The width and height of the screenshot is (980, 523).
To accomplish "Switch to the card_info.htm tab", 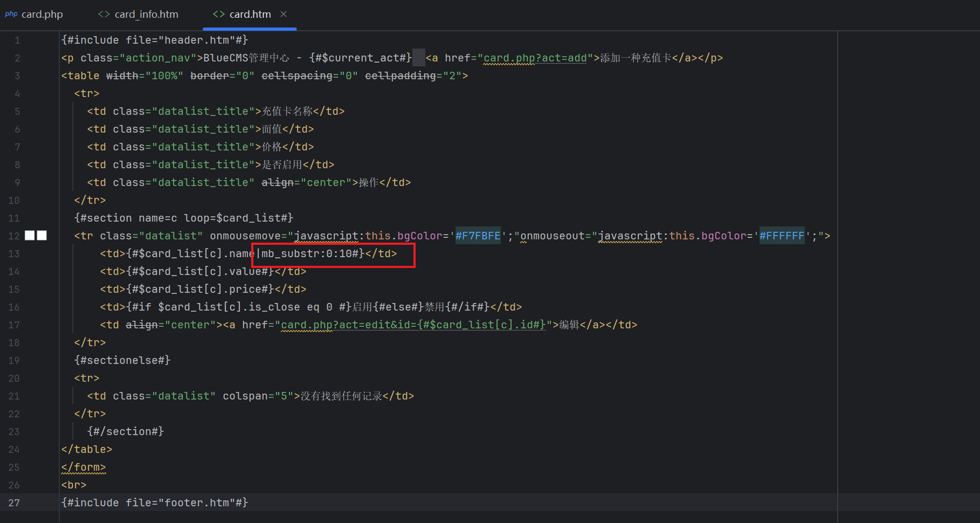I will (x=139, y=15).
